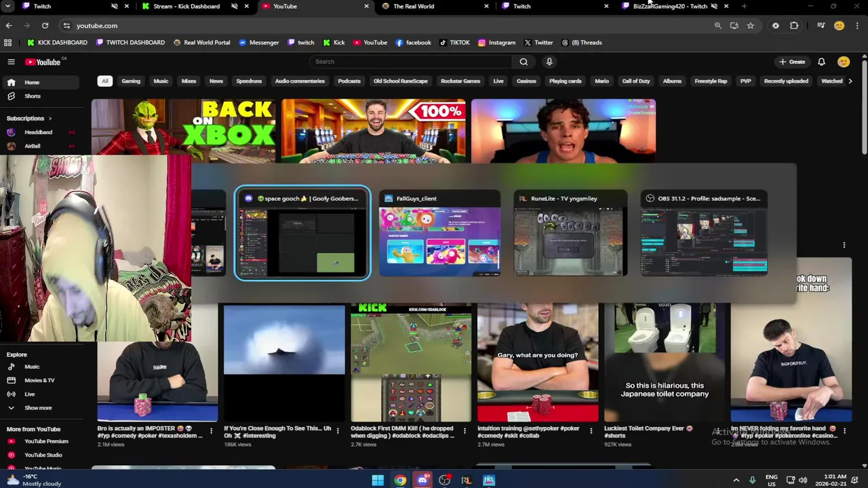Screen dimensions: 868x488
Task: Select the OBS 31.1.2 window thumbnail
Action: point(704,234)
